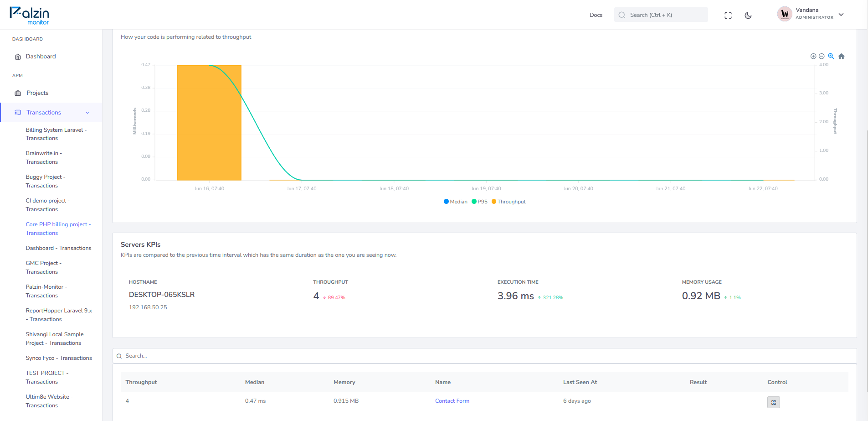Open Brainwrite.in - Transactions

click(44, 157)
